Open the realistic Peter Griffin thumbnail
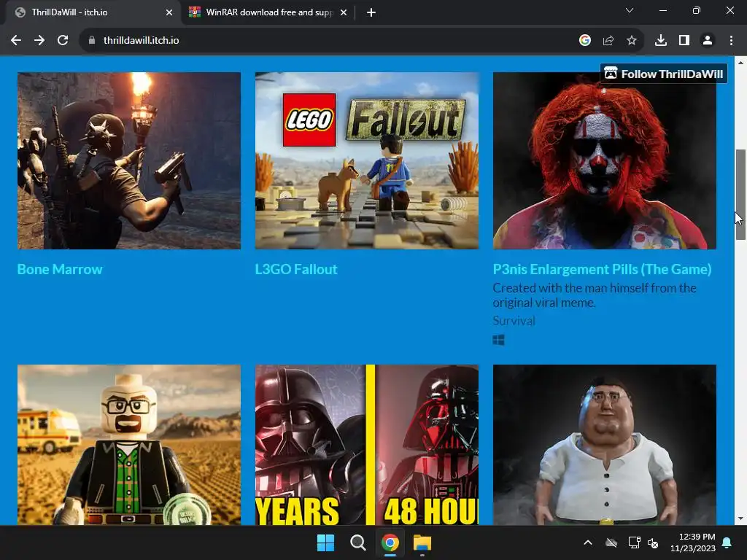 (x=605, y=445)
